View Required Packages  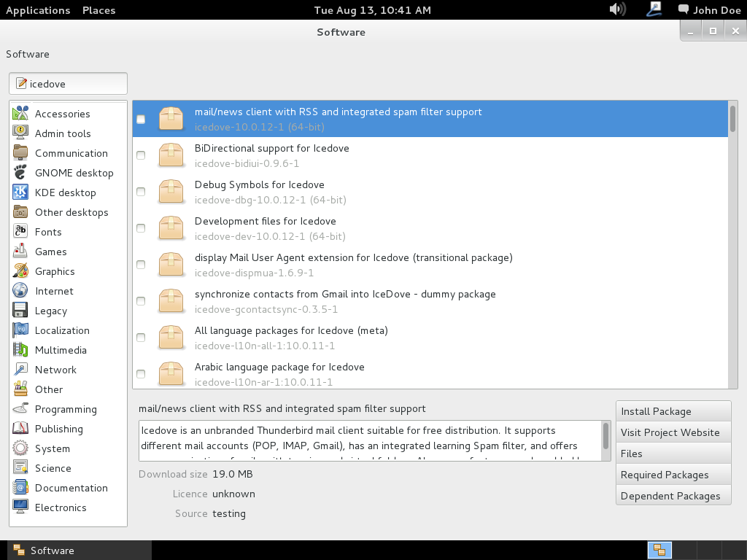pyautogui.click(x=673, y=475)
